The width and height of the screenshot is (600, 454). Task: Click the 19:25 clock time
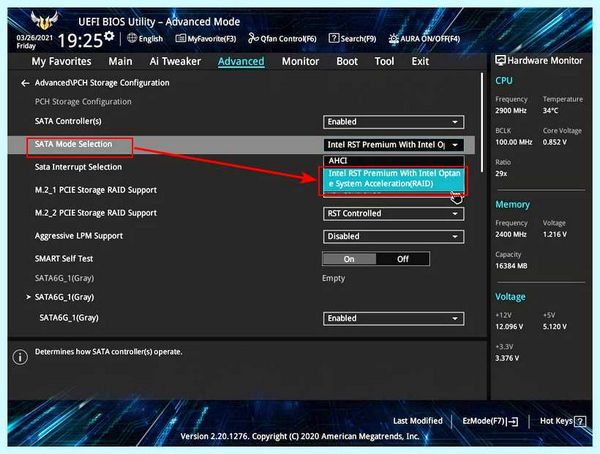tap(80, 40)
